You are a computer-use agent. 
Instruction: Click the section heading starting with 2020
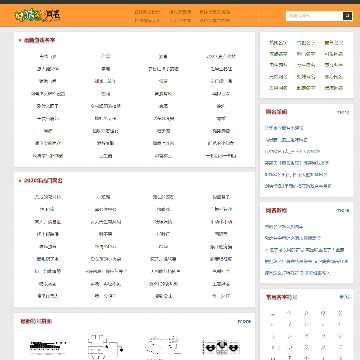pos(43,181)
